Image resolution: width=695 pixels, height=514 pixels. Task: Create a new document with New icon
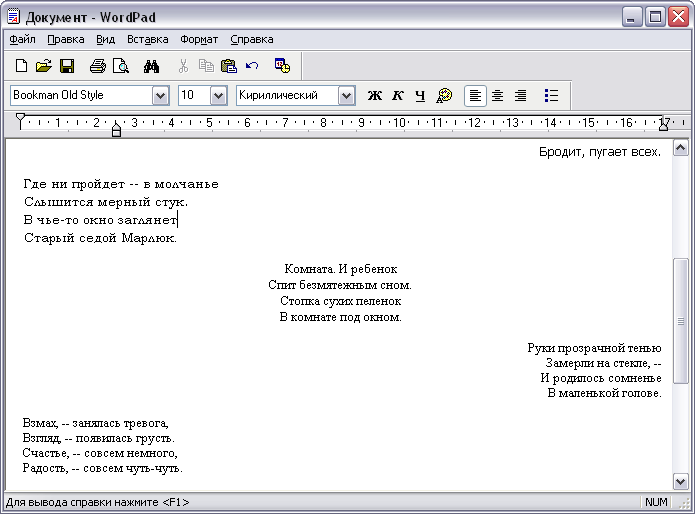(x=21, y=66)
